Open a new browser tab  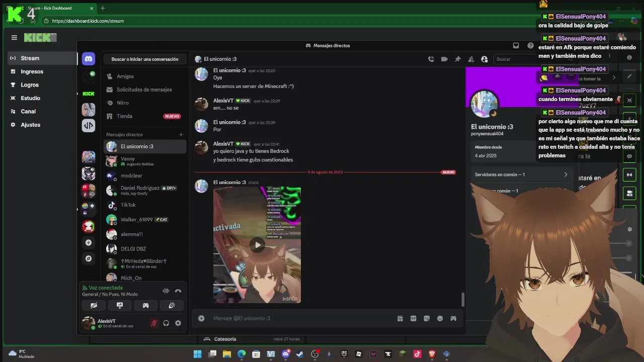[x=103, y=8]
